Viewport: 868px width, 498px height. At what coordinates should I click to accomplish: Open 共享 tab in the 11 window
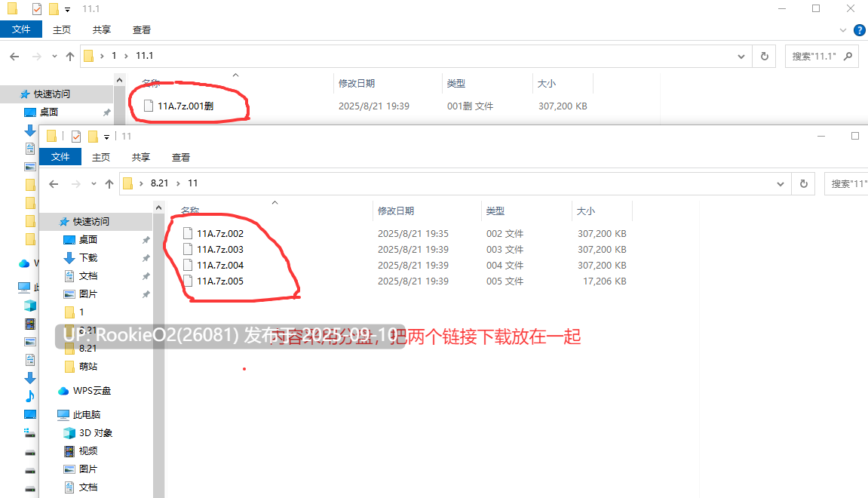tap(140, 157)
